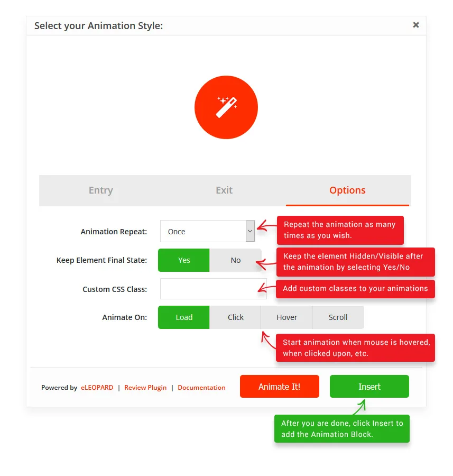Open the Animation Repeat dropdown arrow
Screen dimensions: 453x476
tap(250, 231)
